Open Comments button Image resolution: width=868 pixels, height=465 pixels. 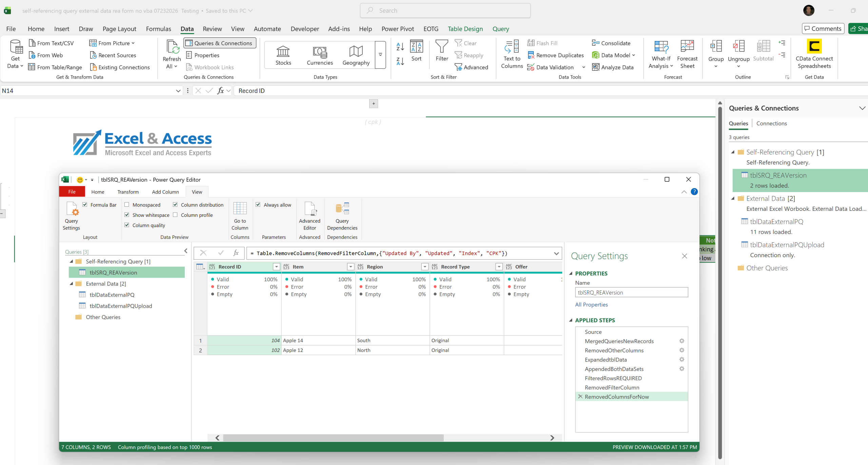coord(823,29)
